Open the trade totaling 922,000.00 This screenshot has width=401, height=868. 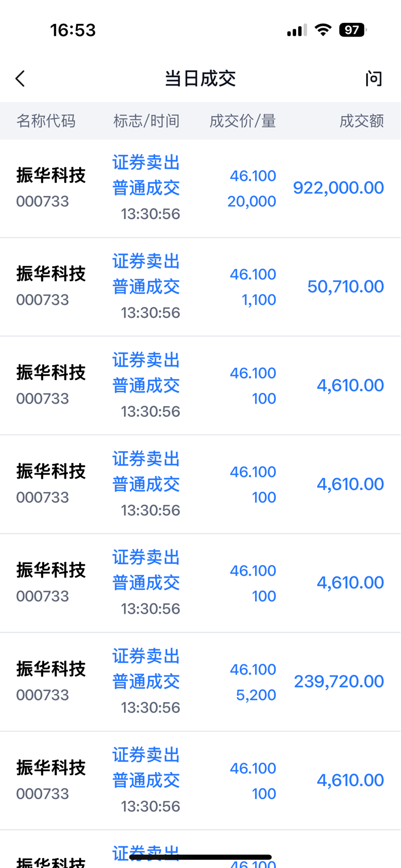200,189
